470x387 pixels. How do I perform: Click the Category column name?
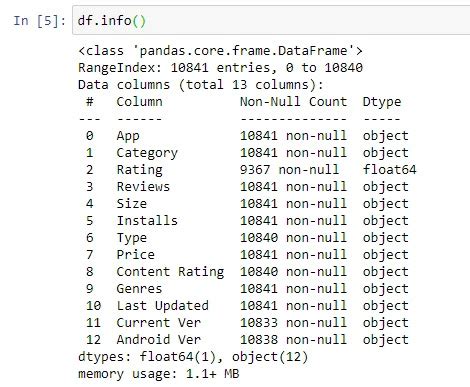click(x=147, y=153)
